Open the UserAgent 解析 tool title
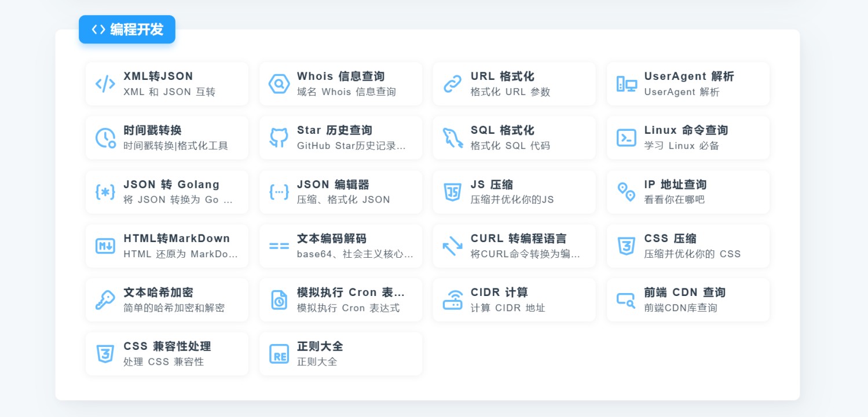868x417 pixels. (x=689, y=76)
